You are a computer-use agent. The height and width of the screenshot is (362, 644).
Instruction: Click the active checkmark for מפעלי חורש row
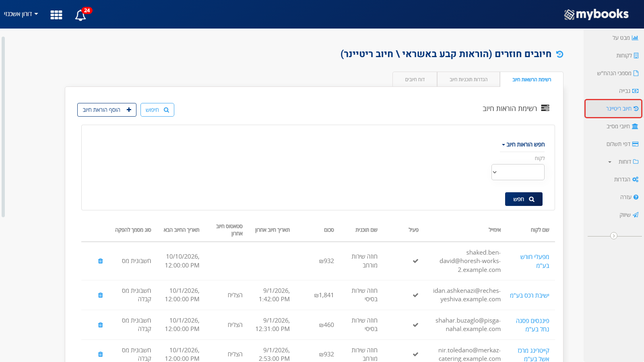(415, 261)
